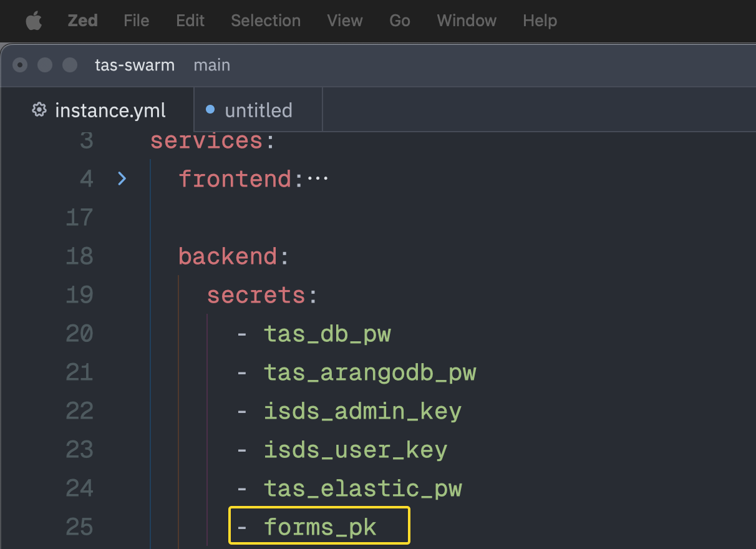Click the tas-swarm project name

pyautogui.click(x=135, y=65)
